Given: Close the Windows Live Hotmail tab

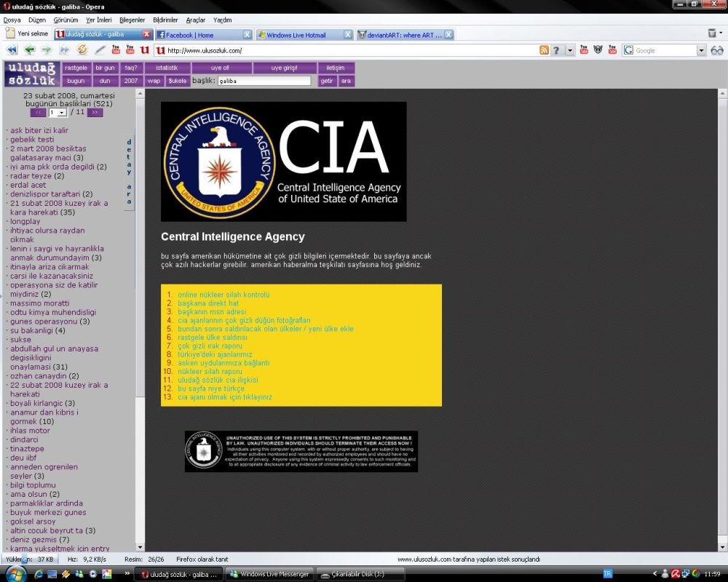Looking at the screenshot, I should point(348,34).
